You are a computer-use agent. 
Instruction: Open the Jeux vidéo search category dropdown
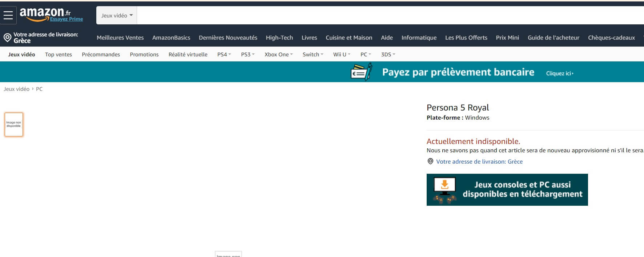click(x=117, y=15)
